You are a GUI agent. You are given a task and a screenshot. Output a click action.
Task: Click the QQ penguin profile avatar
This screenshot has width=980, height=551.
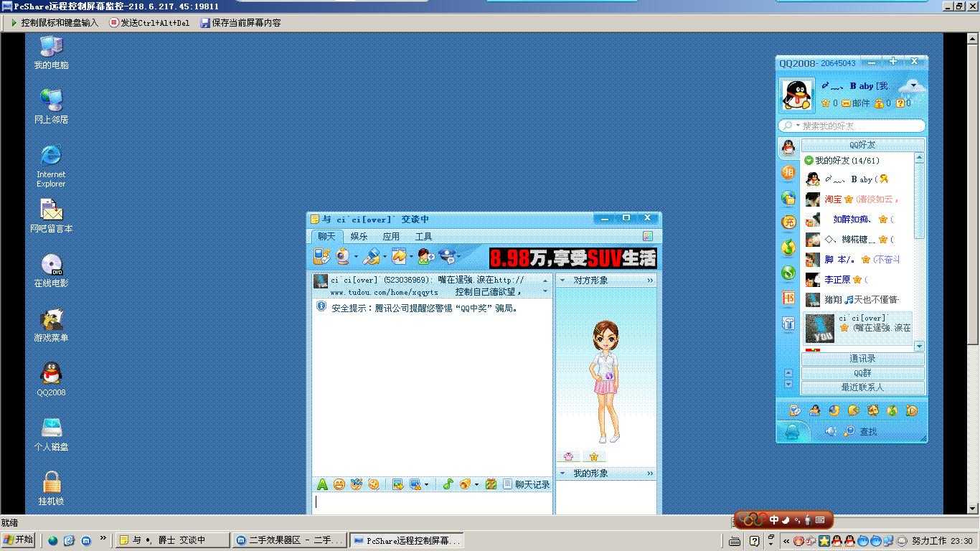[797, 94]
